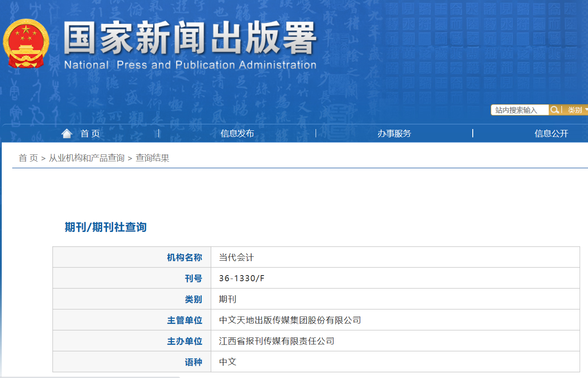Click the home icon beside 首页

(x=67, y=133)
